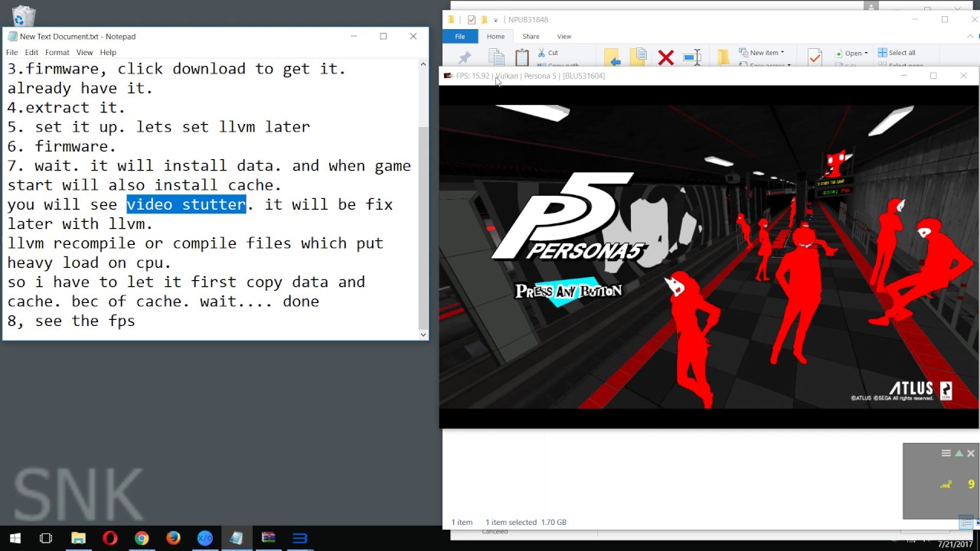
Task: Click the WinRAR taskbar icon
Action: coord(268,538)
